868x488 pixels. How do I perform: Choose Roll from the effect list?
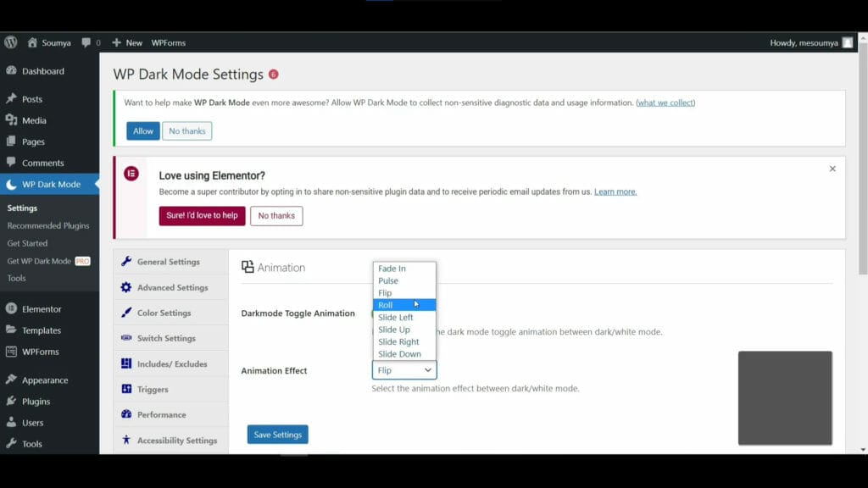(404, 305)
